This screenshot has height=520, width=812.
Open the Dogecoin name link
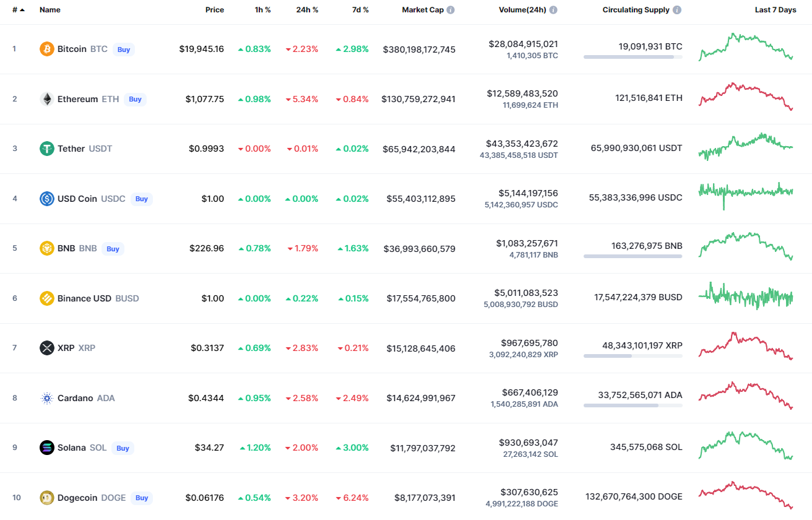(x=77, y=498)
